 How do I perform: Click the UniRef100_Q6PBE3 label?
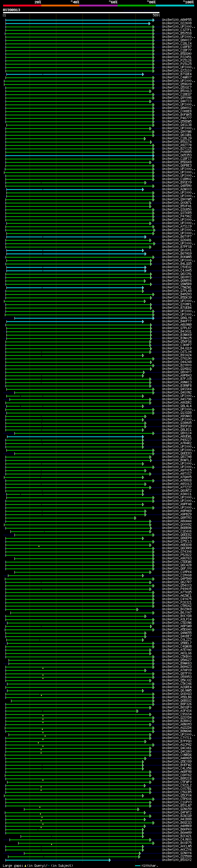pos(177,165)
